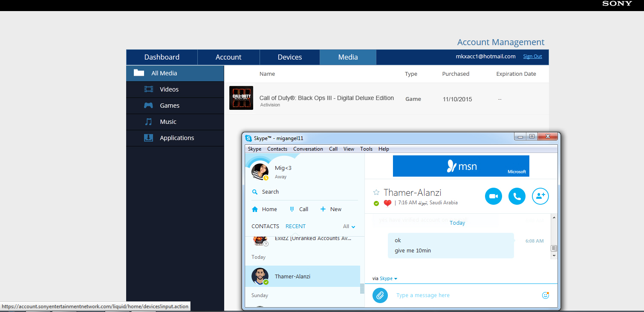Open the Call dial pad beside Home
644x312 pixels.
pyautogui.click(x=299, y=209)
